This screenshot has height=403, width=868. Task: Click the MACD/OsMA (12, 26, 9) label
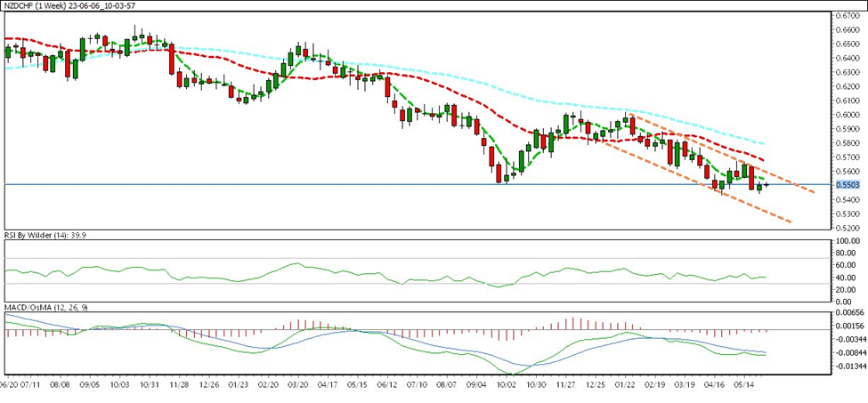(x=52, y=307)
